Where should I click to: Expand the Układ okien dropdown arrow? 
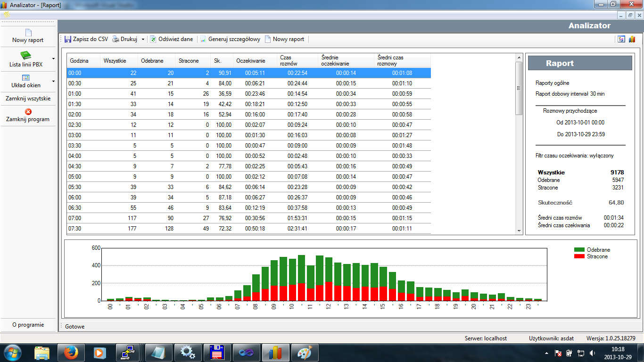coord(53,81)
